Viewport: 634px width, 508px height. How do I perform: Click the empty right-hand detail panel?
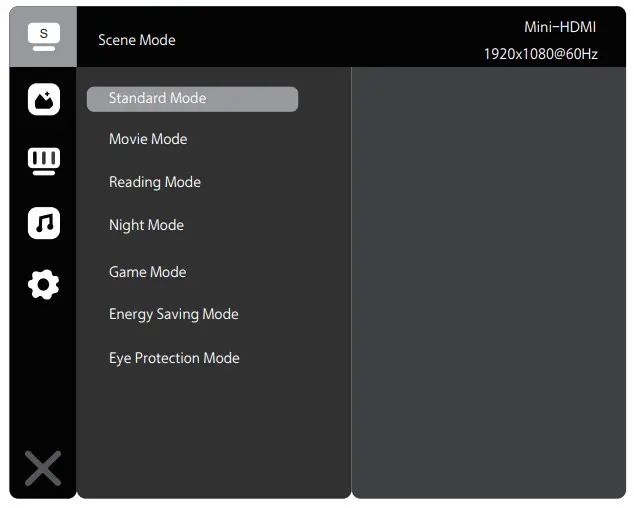tap(488, 280)
